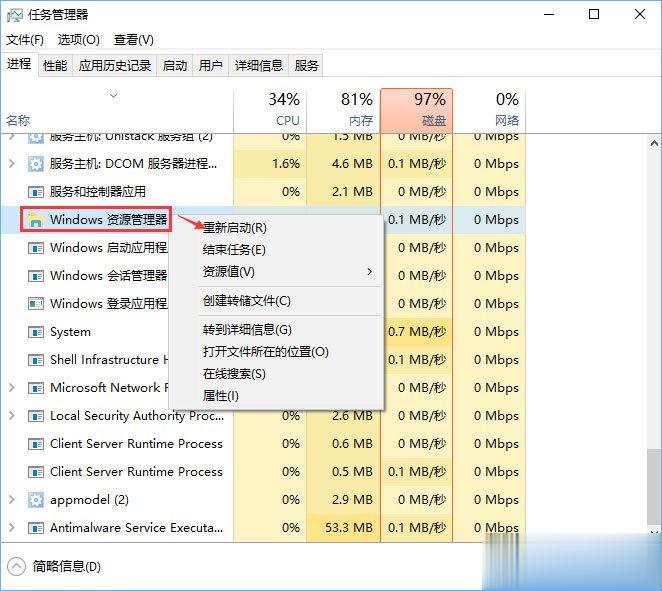The height and width of the screenshot is (591, 662).
Task: Switch to the 启动 tab
Action: coord(174,65)
